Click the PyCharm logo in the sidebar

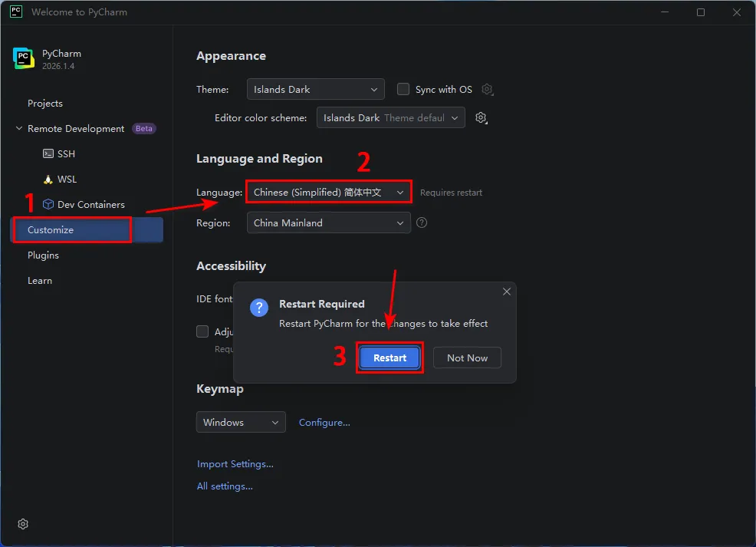pyautogui.click(x=23, y=58)
